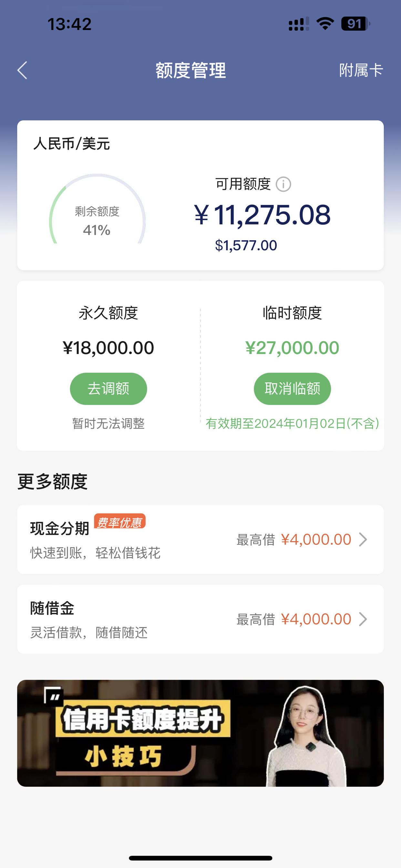
Task: Tap the 费率优惠 badge
Action: tap(120, 521)
